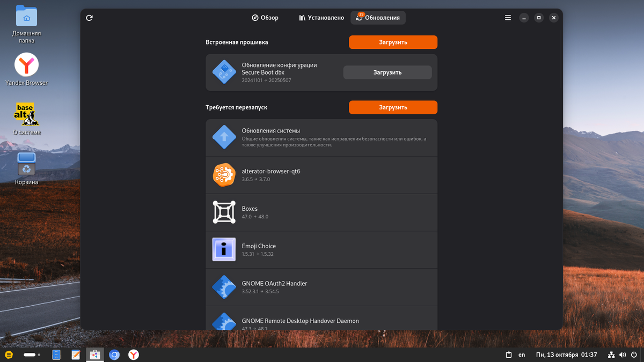The image size is (644, 362).
Task: Click the GNOME OAuth2 Handler icon
Action: [224, 287]
